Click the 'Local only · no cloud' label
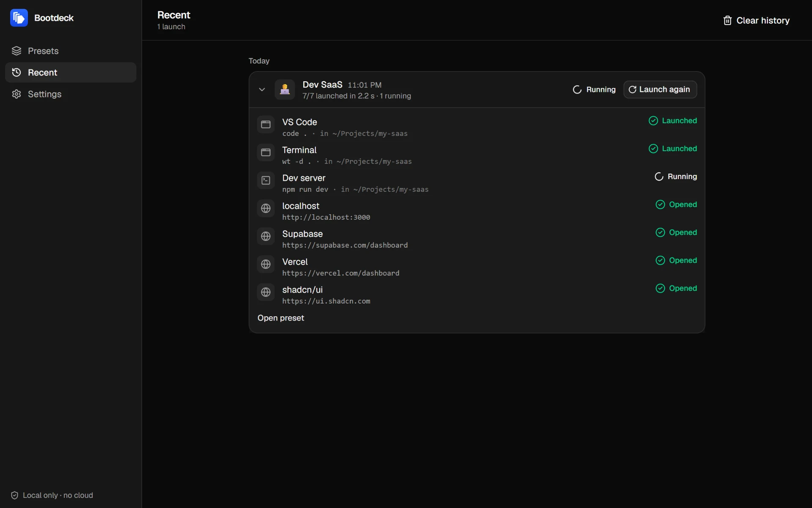The height and width of the screenshot is (508, 812). (x=58, y=495)
